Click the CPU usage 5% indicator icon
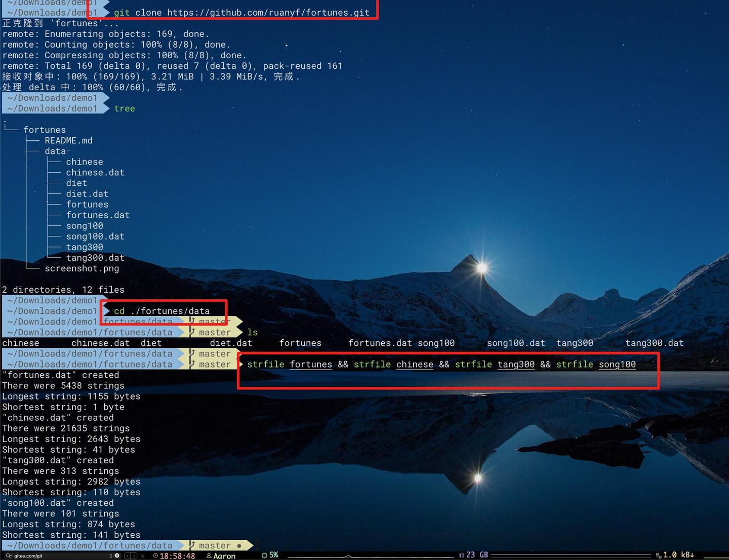 coord(264,555)
